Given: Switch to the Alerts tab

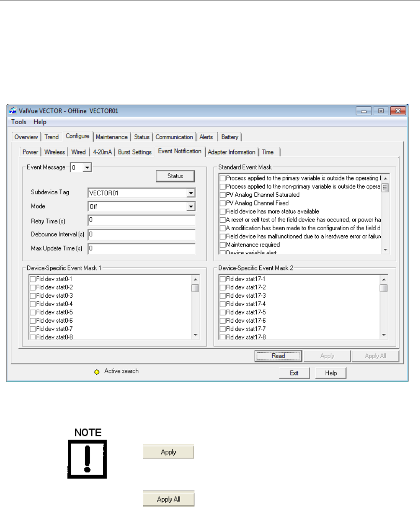Looking at the screenshot, I should pos(206,137).
